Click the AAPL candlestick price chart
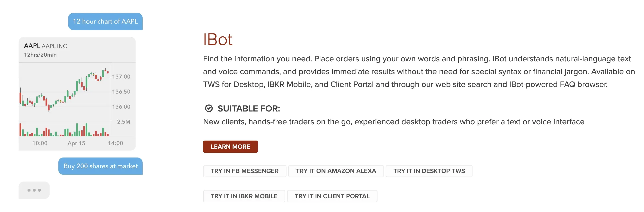 64,90
